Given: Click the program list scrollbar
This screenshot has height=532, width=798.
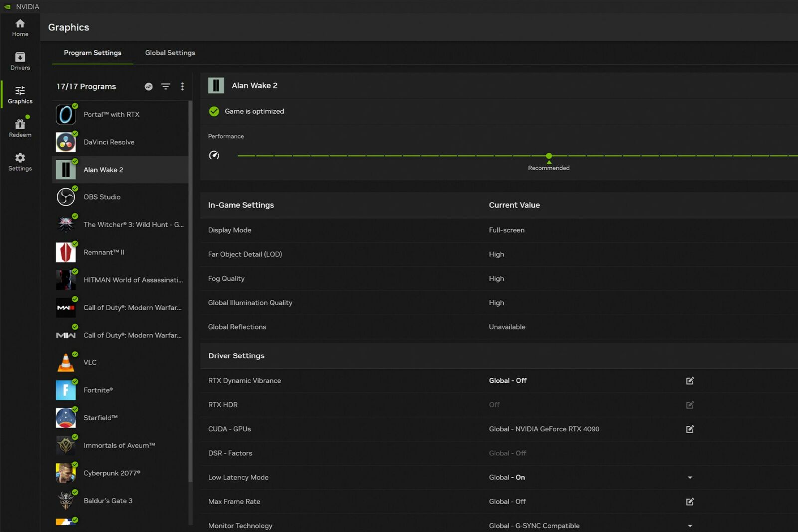Looking at the screenshot, I should click(x=190, y=292).
